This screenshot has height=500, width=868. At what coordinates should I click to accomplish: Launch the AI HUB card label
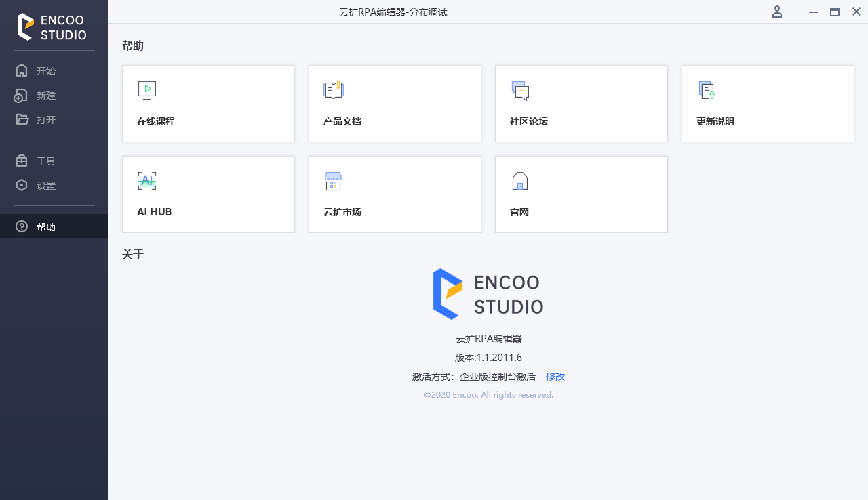coord(155,212)
